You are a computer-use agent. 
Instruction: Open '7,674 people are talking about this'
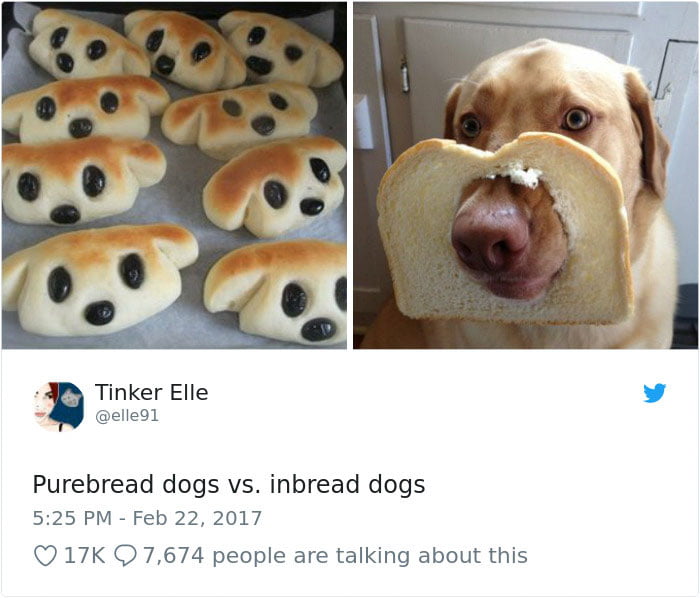(x=335, y=556)
